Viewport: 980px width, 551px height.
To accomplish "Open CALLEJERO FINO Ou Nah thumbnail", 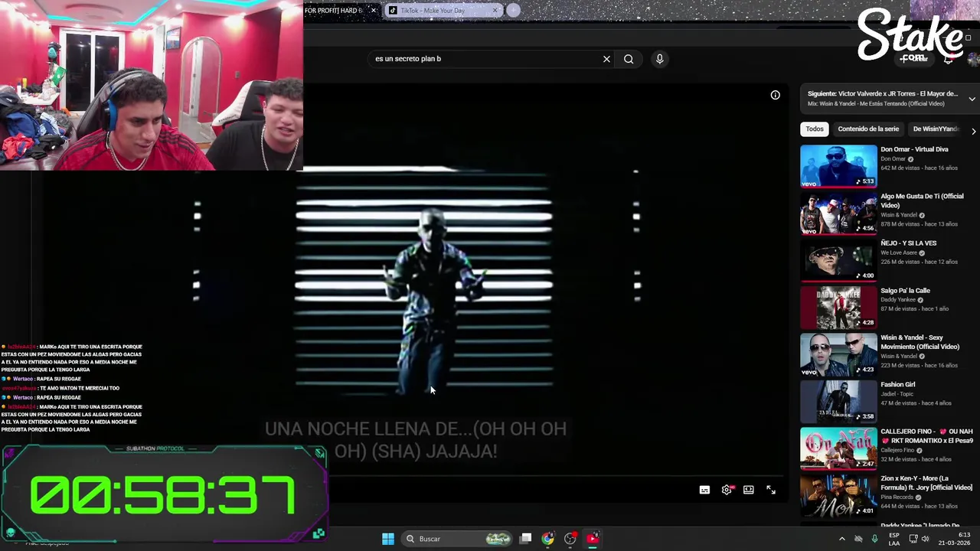I will [x=838, y=448].
